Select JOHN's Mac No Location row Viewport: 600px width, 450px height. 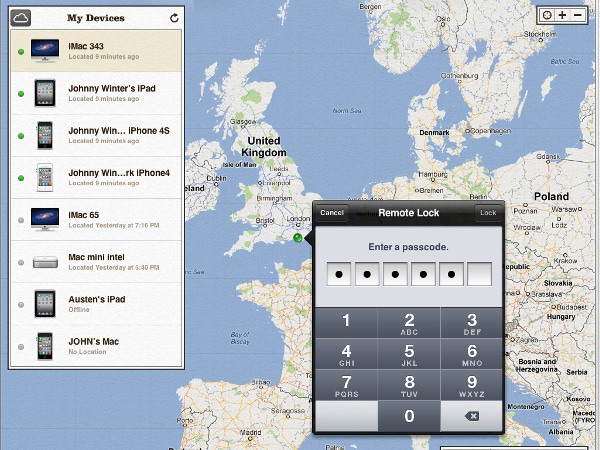tap(96, 346)
